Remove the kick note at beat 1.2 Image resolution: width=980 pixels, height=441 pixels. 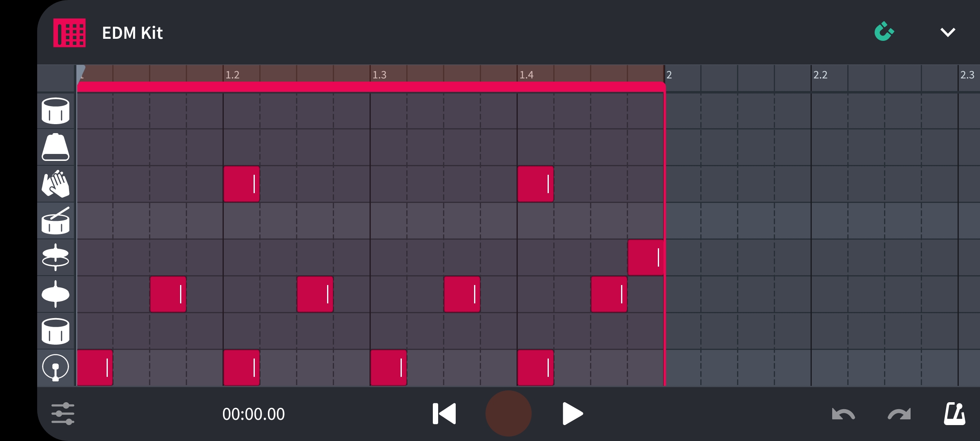click(241, 367)
